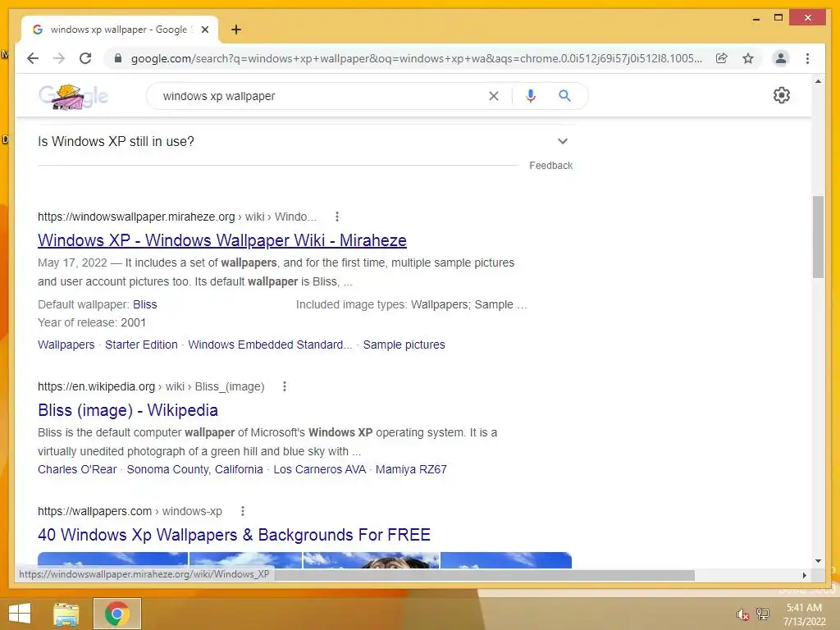Click the muted volume tray icon

(x=742, y=614)
